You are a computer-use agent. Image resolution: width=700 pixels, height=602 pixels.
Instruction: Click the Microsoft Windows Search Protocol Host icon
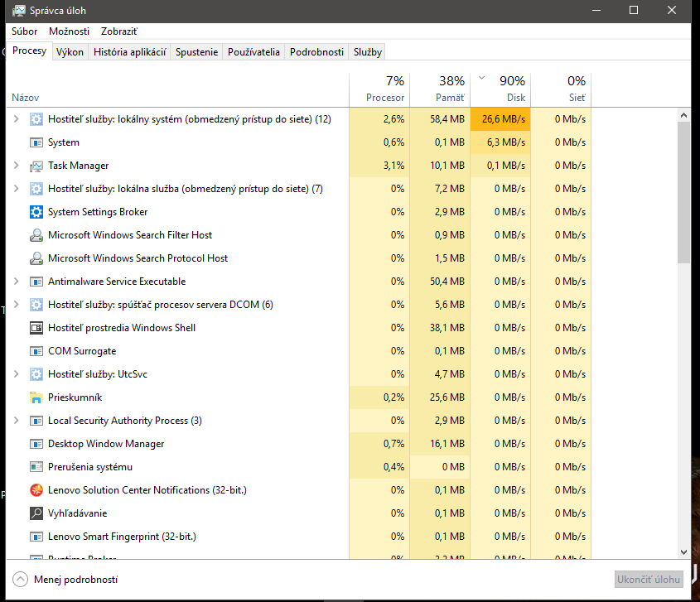(36, 258)
